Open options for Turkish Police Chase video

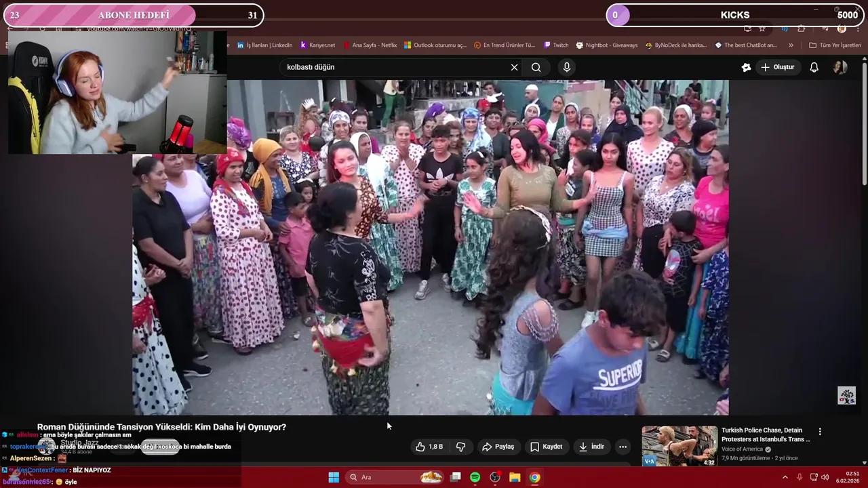(x=820, y=432)
